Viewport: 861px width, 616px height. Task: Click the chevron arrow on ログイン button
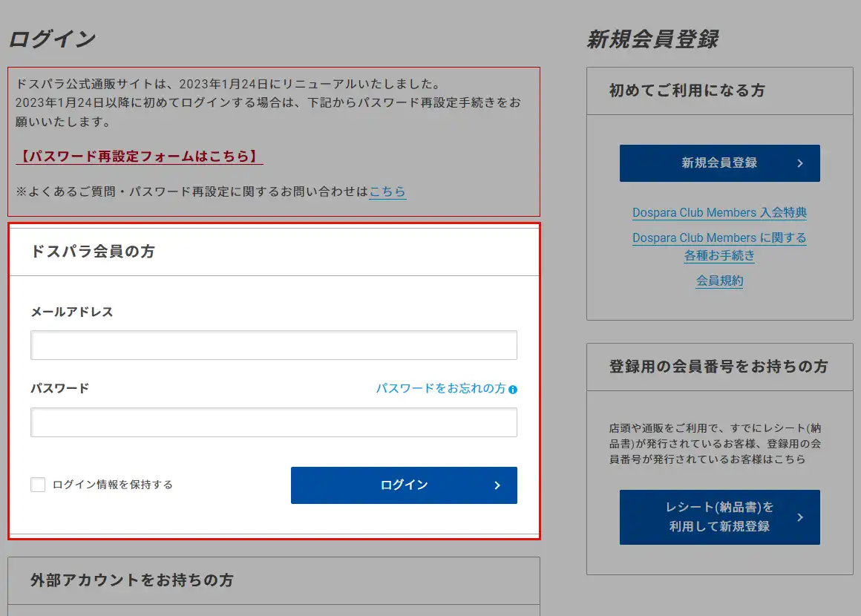click(497, 485)
